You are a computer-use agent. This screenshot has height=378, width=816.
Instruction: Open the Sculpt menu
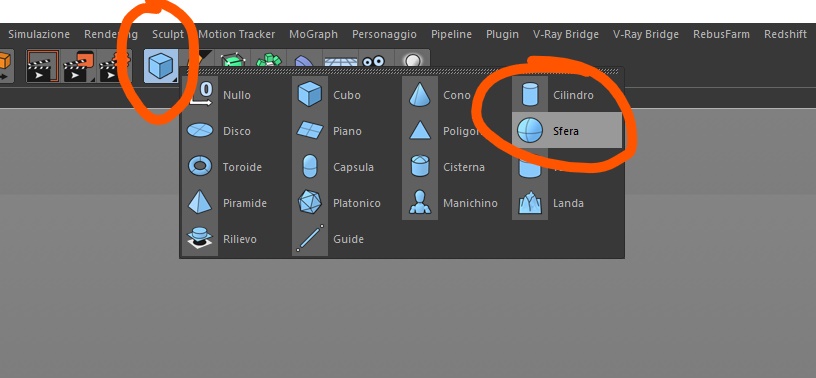click(168, 34)
